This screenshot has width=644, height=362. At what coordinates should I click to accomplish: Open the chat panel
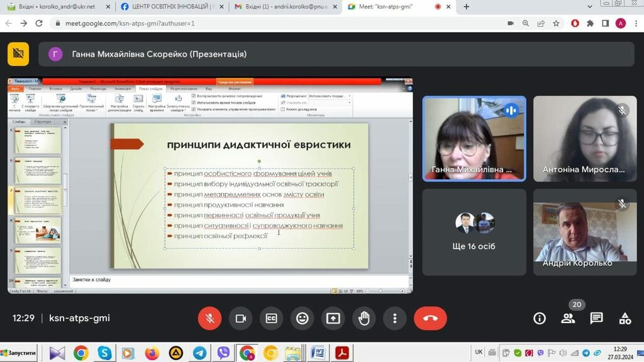(x=596, y=318)
